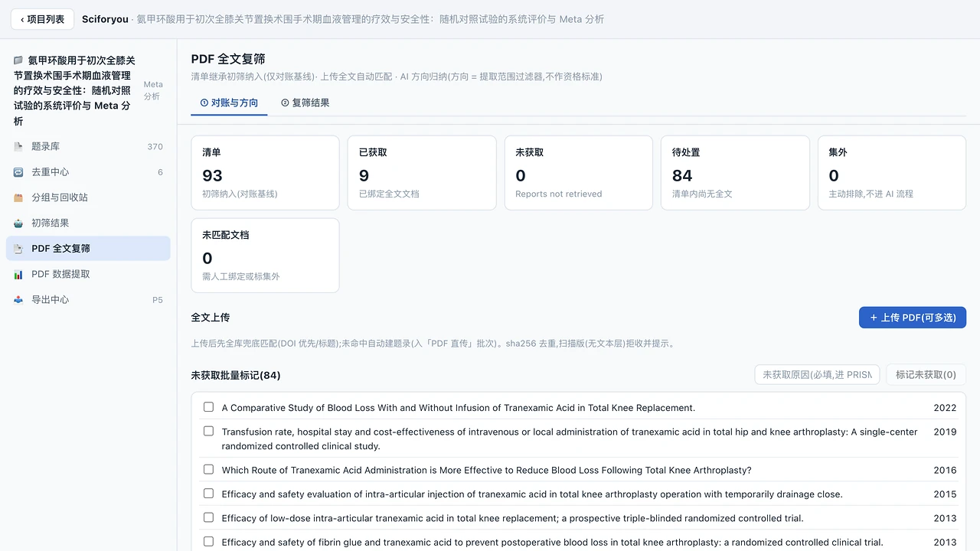Focus the 未获取原因 input field
This screenshot has width=980, height=551.
[817, 374]
